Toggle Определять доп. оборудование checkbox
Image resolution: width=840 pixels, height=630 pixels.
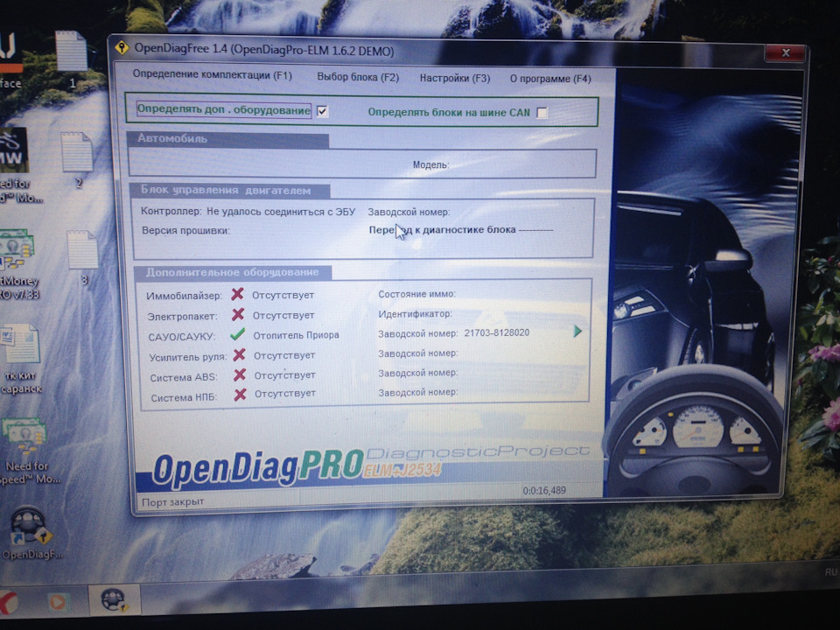pyautogui.click(x=323, y=111)
